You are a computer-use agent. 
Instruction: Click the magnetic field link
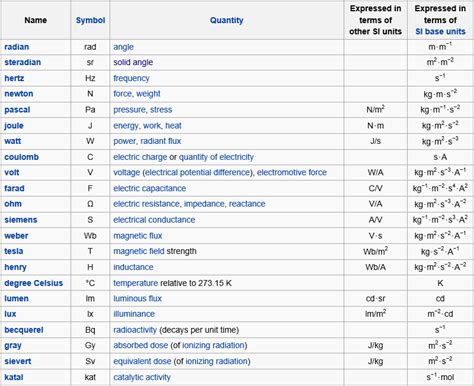(139, 251)
